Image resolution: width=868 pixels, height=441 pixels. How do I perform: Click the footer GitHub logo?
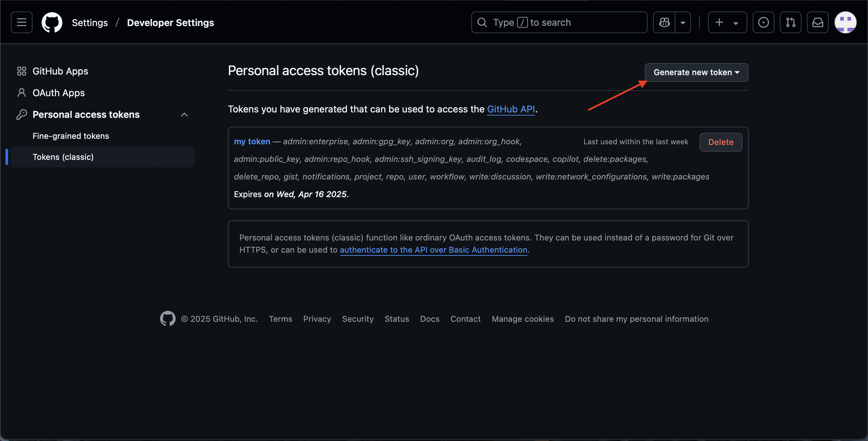pyautogui.click(x=168, y=318)
